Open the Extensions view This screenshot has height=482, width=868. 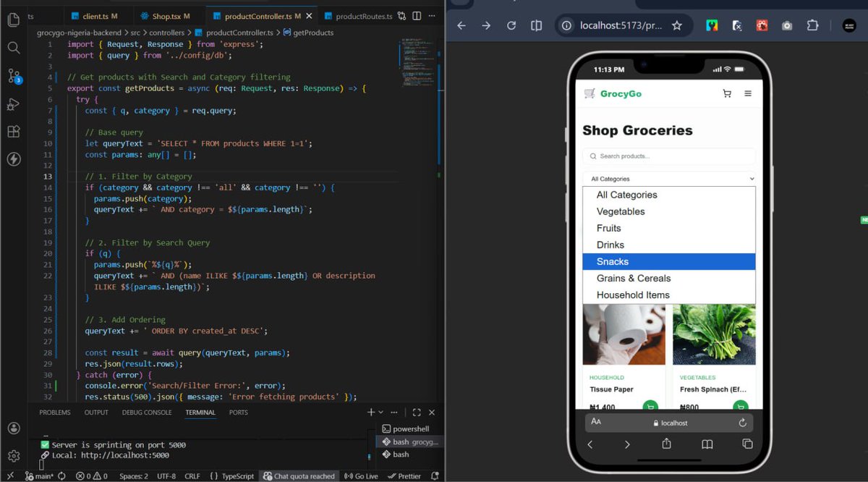point(13,132)
